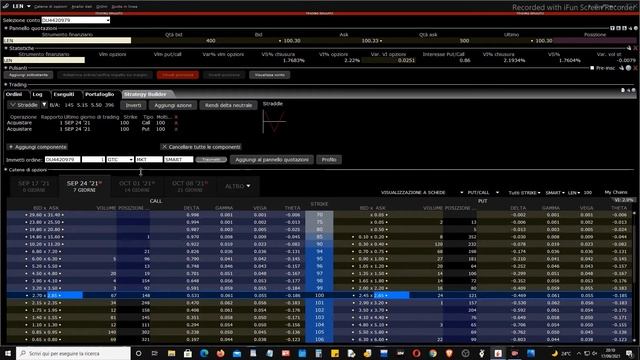Open the SMART exchange dropdown in chain
This screenshot has height=360, width=640.
(555, 193)
